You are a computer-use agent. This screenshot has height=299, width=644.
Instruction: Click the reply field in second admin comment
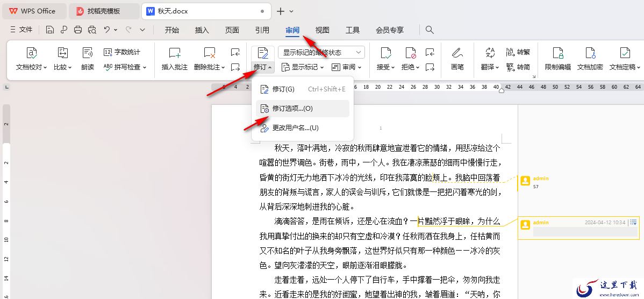(x=585, y=232)
